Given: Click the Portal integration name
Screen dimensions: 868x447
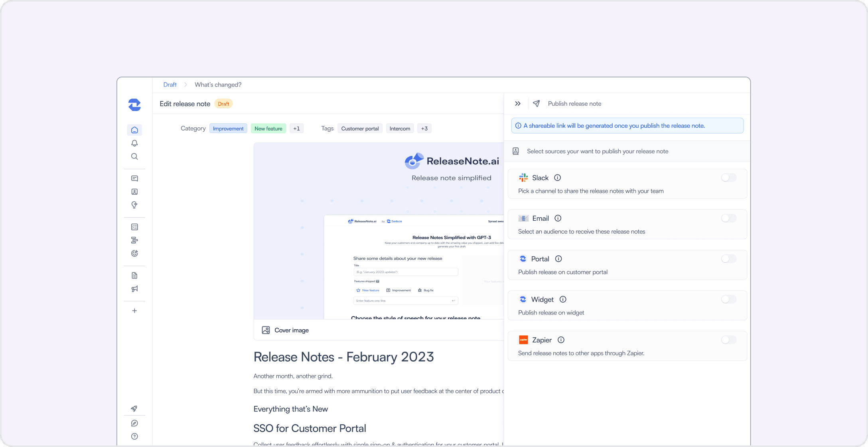Looking at the screenshot, I should tap(540, 259).
